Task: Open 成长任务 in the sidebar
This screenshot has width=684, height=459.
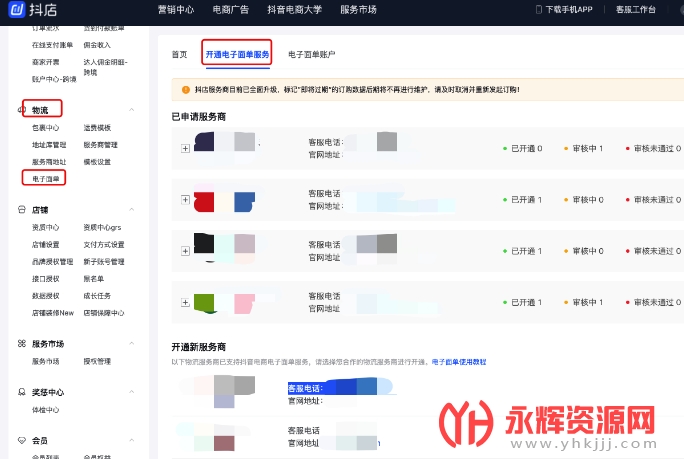Action: tap(97, 295)
